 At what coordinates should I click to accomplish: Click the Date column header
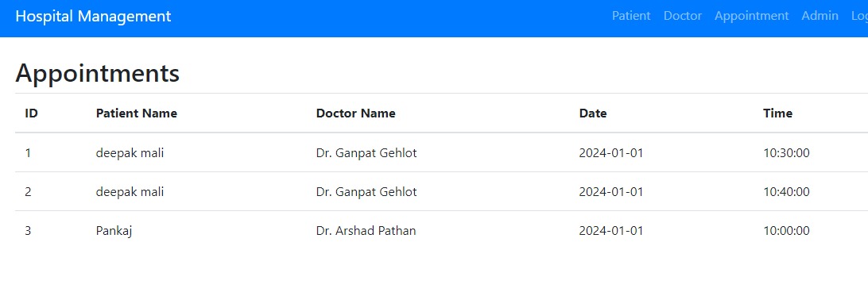tap(593, 113)
